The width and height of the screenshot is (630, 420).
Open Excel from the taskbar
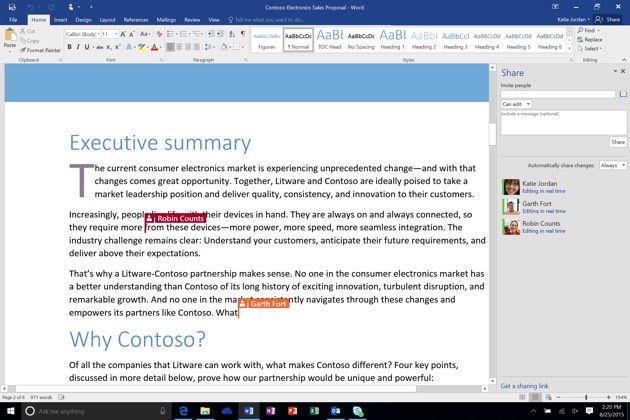314,411
